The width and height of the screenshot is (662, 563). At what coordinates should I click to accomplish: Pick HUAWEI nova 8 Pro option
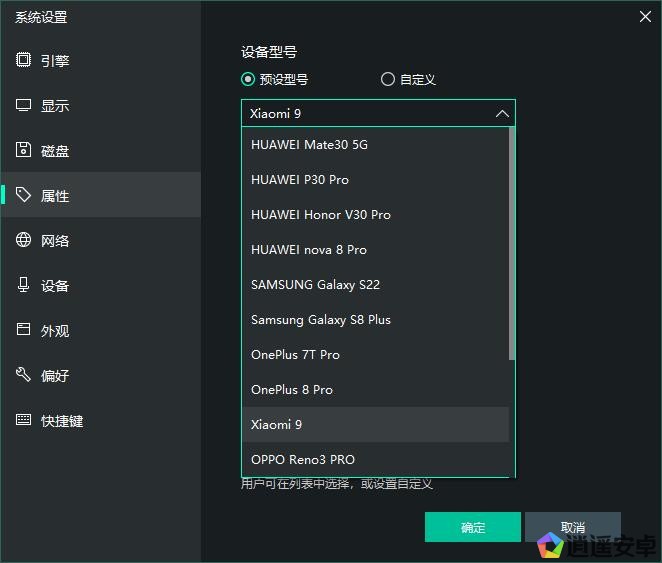[x=376, y=250]
